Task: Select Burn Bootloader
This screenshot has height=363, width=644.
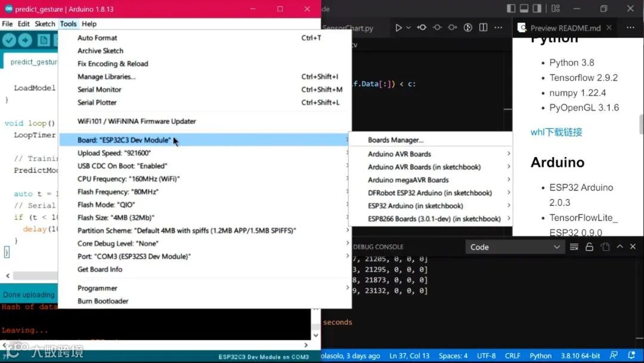Action: 205,301
